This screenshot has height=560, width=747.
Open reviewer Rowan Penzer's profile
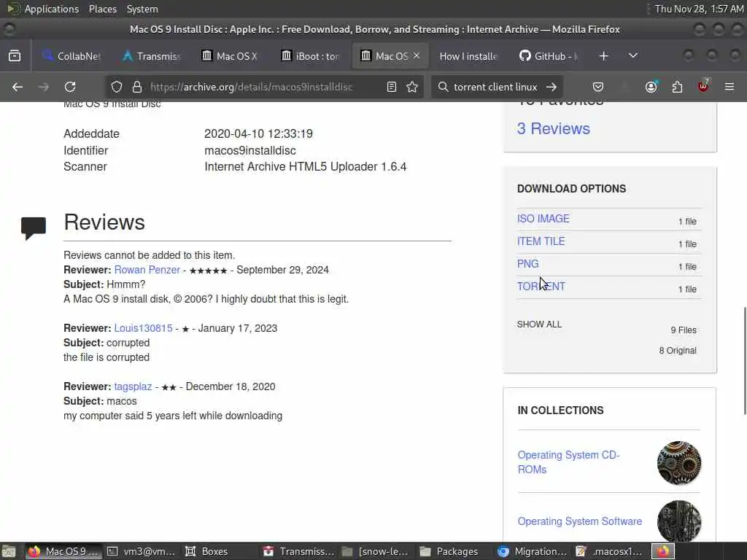click(x=147, y=270)
